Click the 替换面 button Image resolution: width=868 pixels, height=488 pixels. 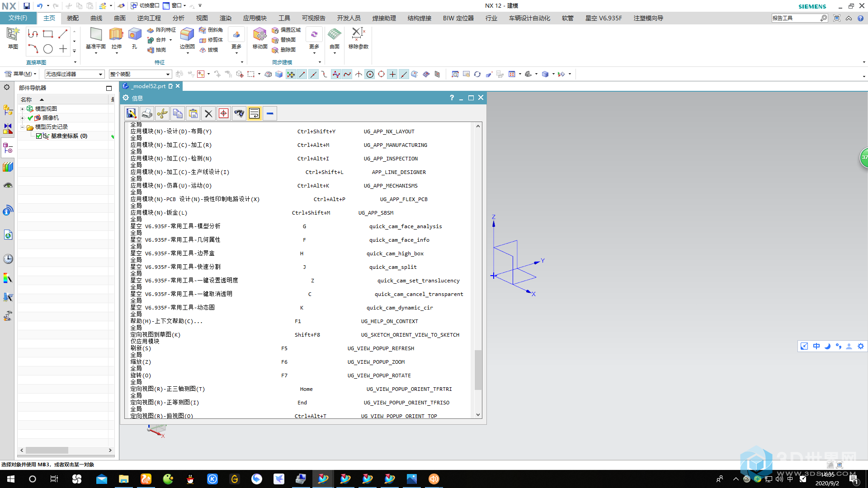click(283, 40)
